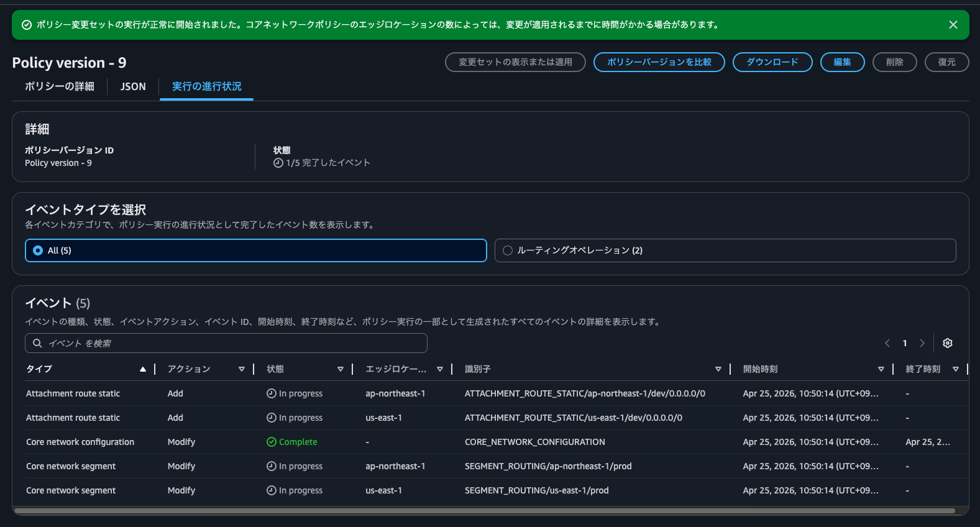The image size is (980, 527).
Task: Sort by タイプ column ascending arrow
Action: click(143, 369)
